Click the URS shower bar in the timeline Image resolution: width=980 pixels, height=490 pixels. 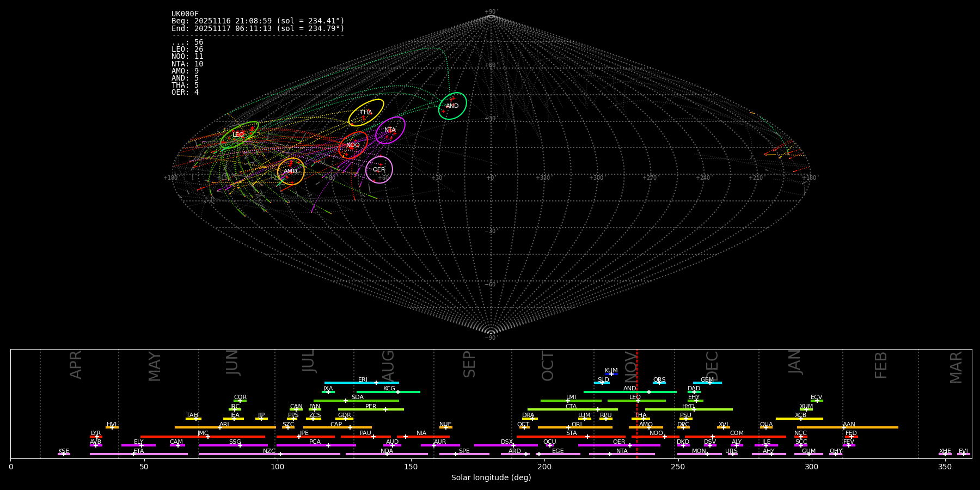pos(732,454)
